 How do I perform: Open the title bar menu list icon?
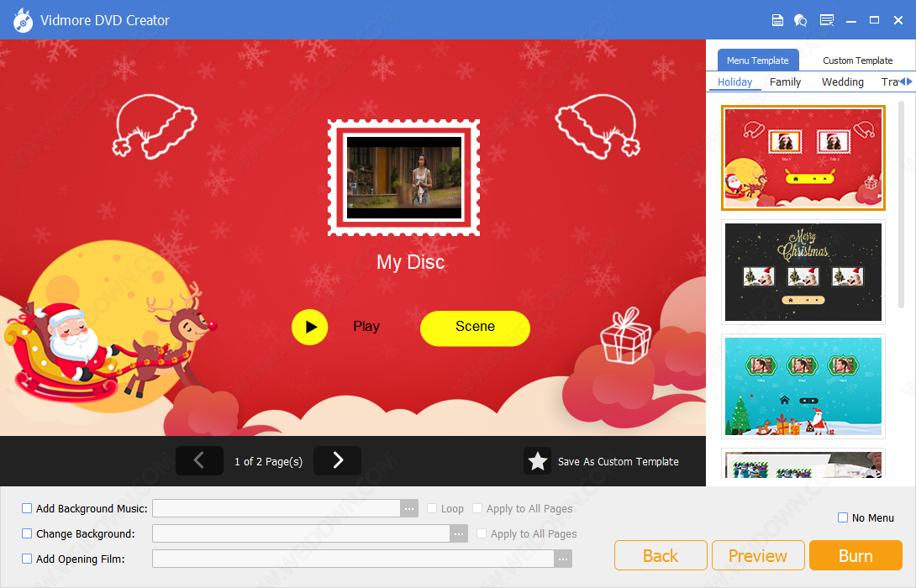tap(827, 20)
